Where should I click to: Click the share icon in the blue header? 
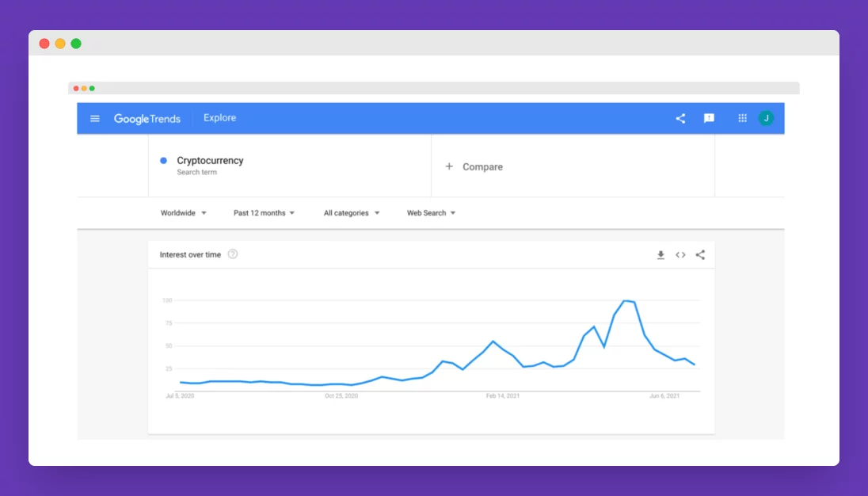point(680,117)
